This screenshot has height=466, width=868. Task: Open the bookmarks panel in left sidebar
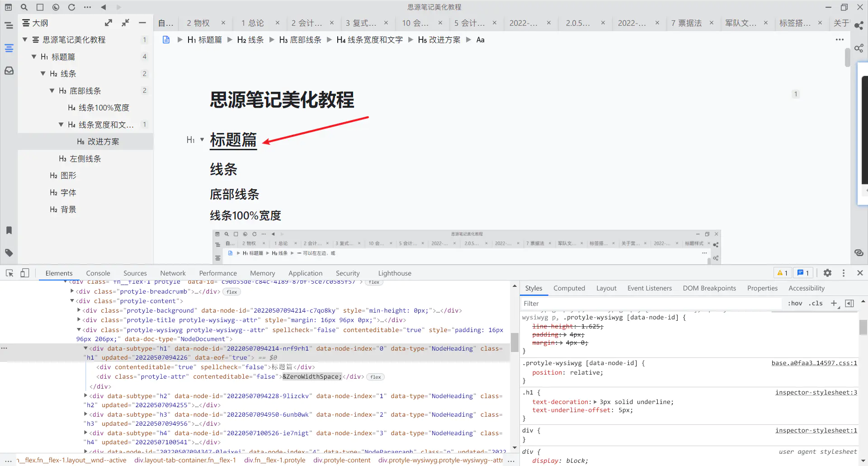tap(9, 230)
